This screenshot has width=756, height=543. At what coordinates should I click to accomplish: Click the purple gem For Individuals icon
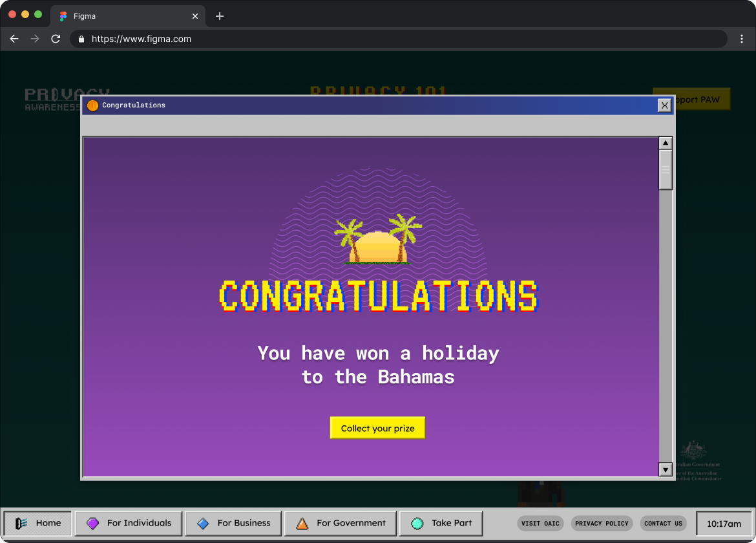point(94,524)
